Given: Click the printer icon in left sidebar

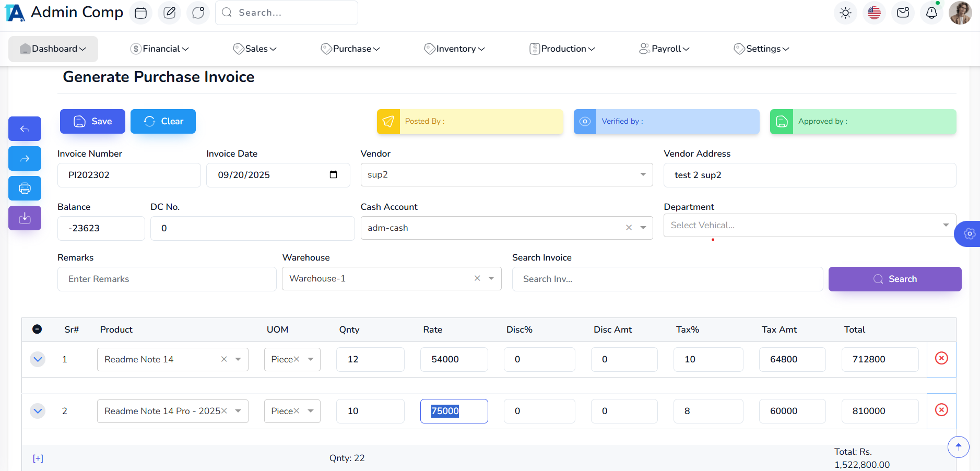Looking at the screenshot, I should (25, 189).
